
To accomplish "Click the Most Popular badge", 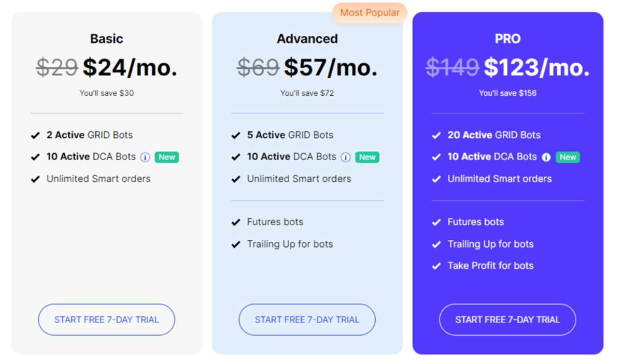I will 370,12.
